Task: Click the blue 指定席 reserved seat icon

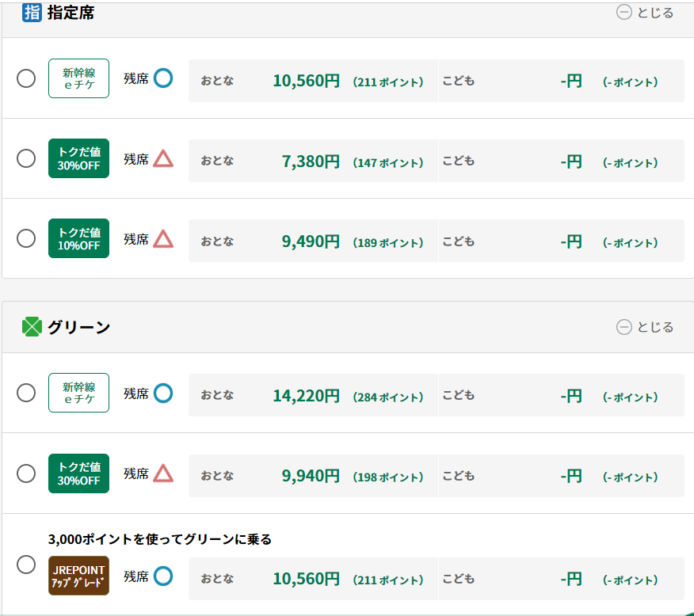Action: [x=32, y=13]
